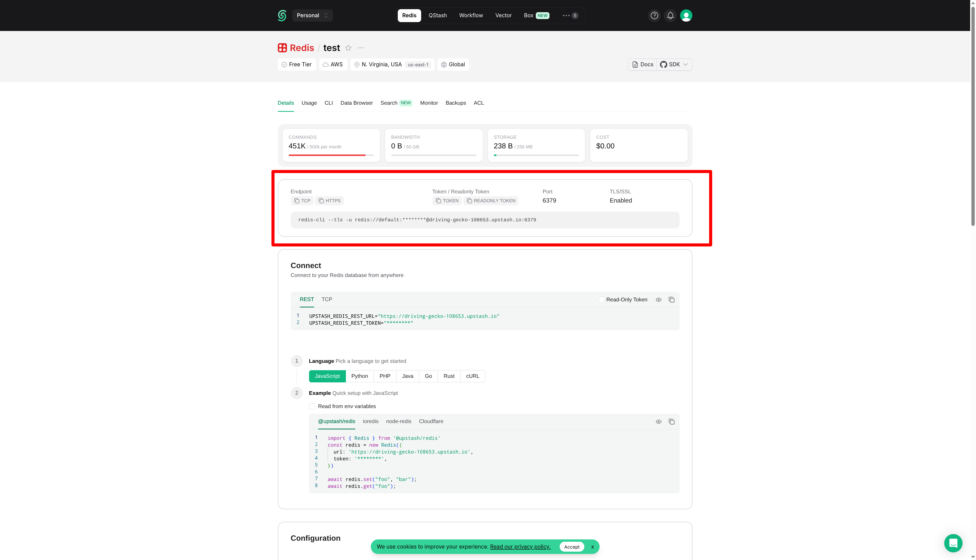
Task: Copy the JavaScript example code
Action: 671,422
